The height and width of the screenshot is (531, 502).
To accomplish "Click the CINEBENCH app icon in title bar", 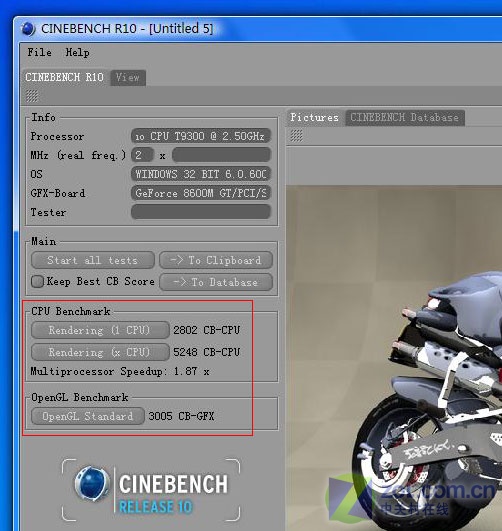I will [28, 29].
